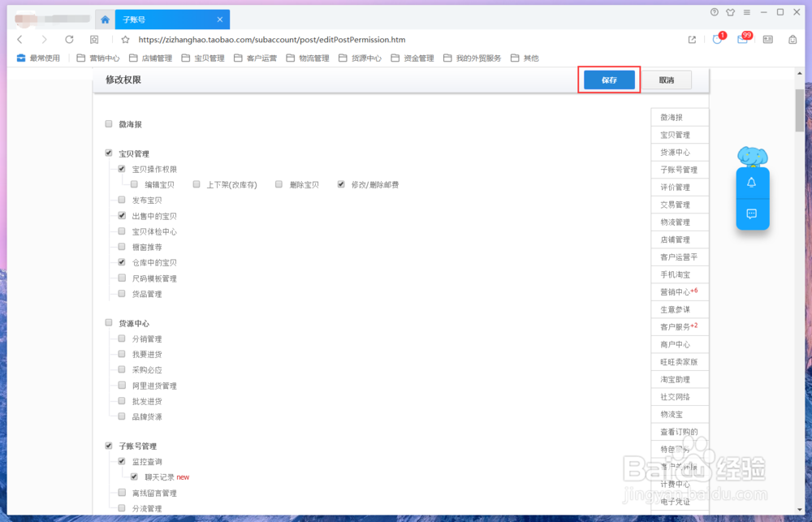Viewport: 812px width, 522px height.
Task: Click the vertical scrollbar thumb
Action: coord(800,110)
